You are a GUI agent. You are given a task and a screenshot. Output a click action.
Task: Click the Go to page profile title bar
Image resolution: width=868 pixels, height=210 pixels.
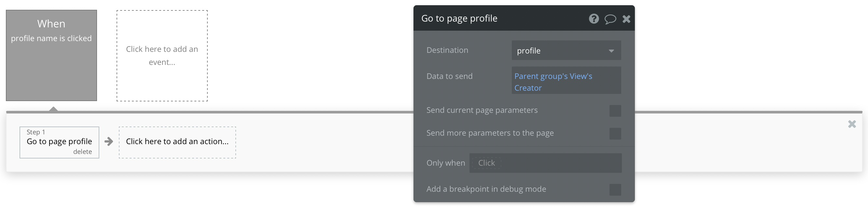(x=499, y=19)
